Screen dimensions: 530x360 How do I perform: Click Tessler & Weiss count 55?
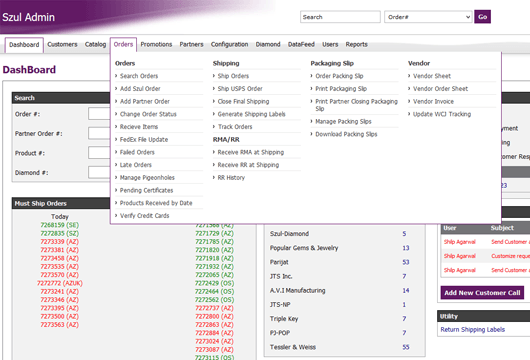[406, 347]
